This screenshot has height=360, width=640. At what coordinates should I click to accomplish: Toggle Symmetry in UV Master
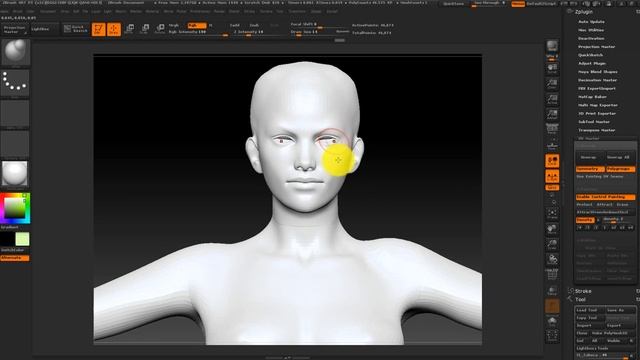click(590, 169)
